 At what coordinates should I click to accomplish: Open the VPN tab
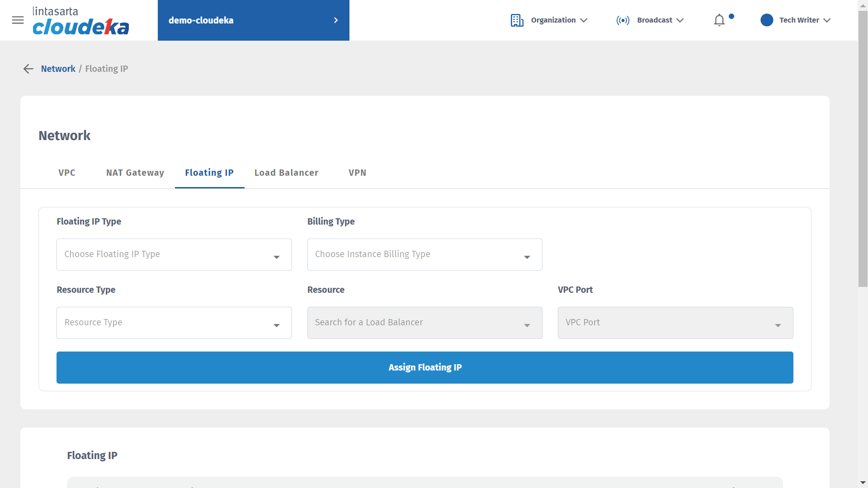pyautogui.click(x=357, y=173)
